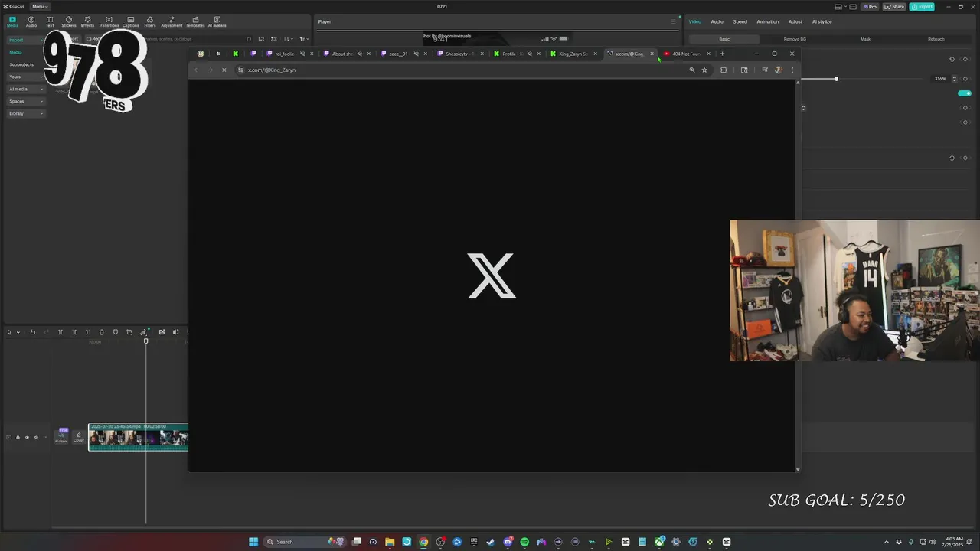Stop page loading in Chrome
Screen dimensions: 980x551
(x=224, y=70)
